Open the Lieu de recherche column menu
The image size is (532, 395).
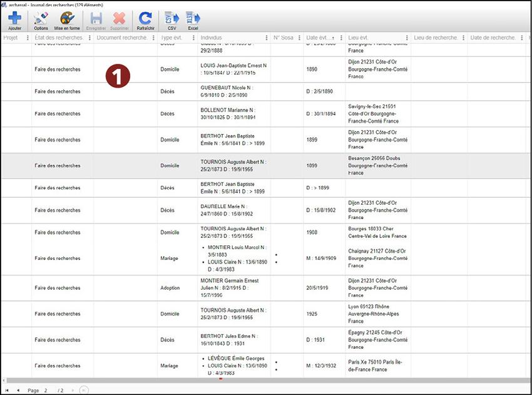(x=463, y=38)
